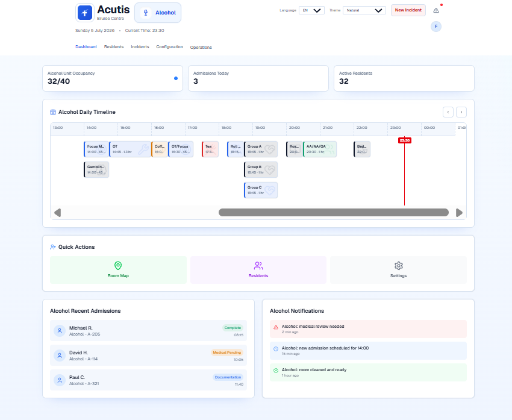This screenshot has width=512, height=420.
Task: Go to next timeline page chevron
Action: pyautogui.click(x=461, y=112)
